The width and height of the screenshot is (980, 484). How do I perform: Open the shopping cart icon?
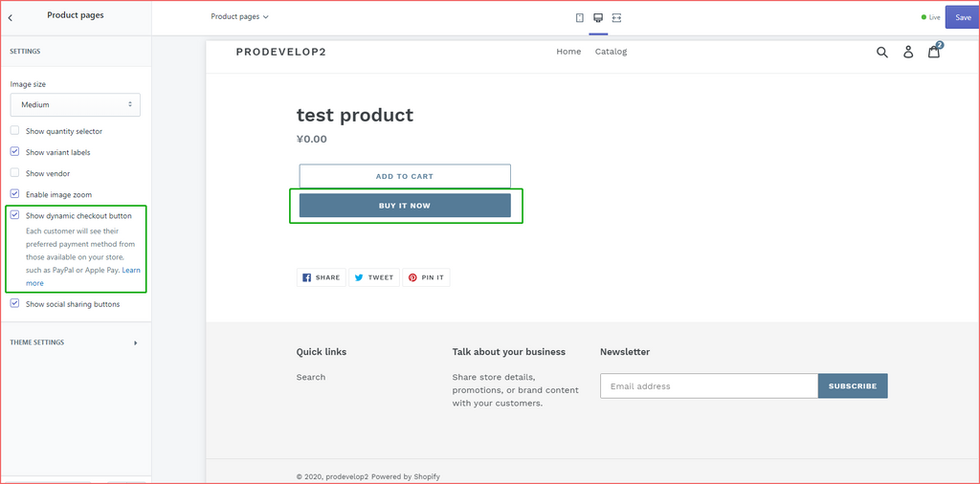[x=934, y=52]
